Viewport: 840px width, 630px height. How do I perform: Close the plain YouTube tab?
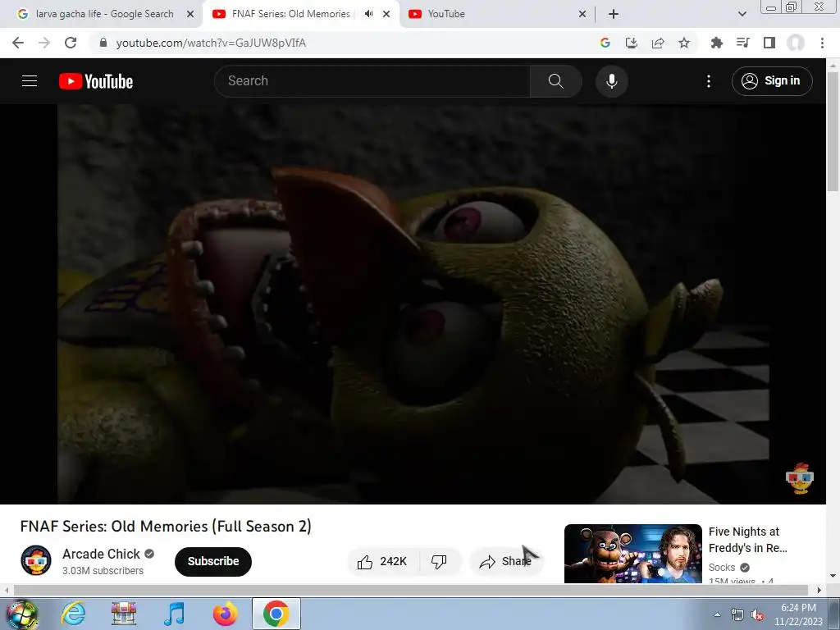(582, 14)
